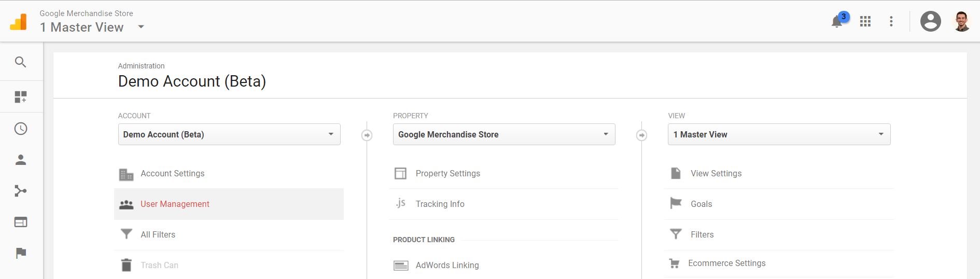
Task: Click the AdWords Linking icon
Action: click(x=401, y=266)
